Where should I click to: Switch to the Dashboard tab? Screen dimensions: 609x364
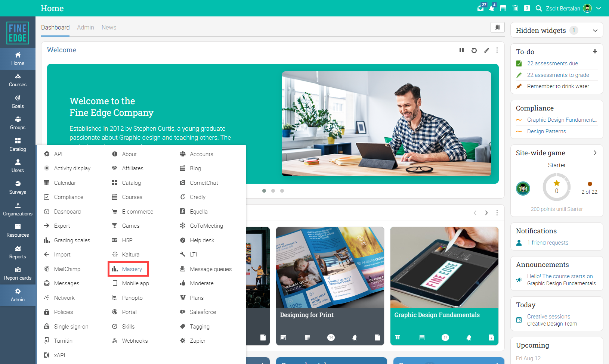[x=55, y=28]
